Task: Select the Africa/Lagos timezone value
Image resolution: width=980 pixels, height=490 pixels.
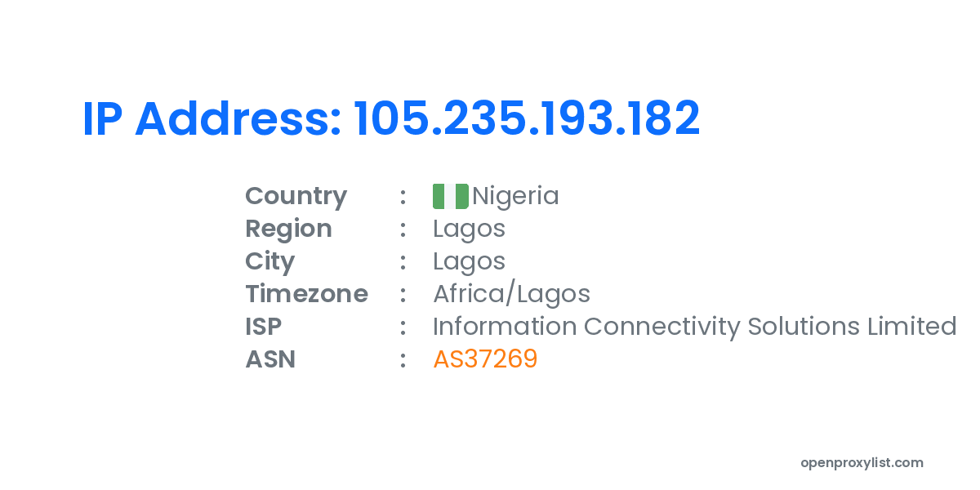Action: pyautogui.click(x=511, y=294)
